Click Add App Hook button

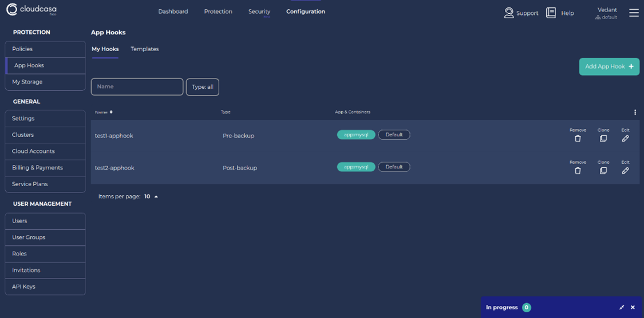tap(609, 66)
